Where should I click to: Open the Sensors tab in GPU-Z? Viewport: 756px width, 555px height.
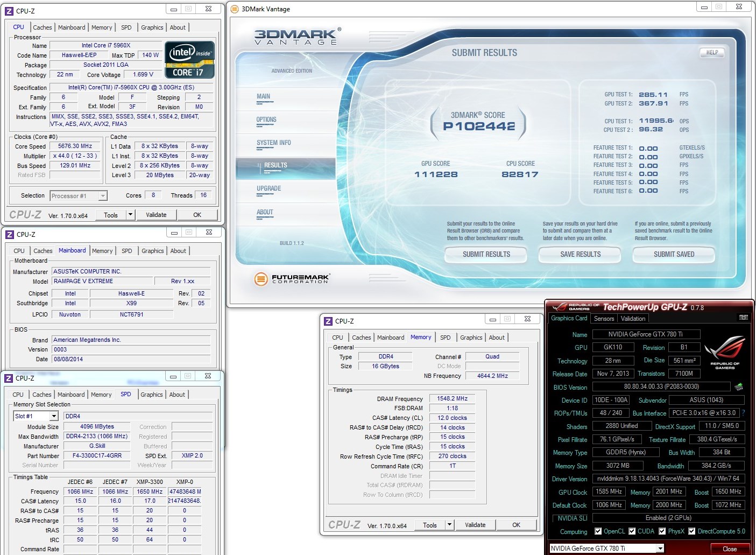(x=604, y=319)
